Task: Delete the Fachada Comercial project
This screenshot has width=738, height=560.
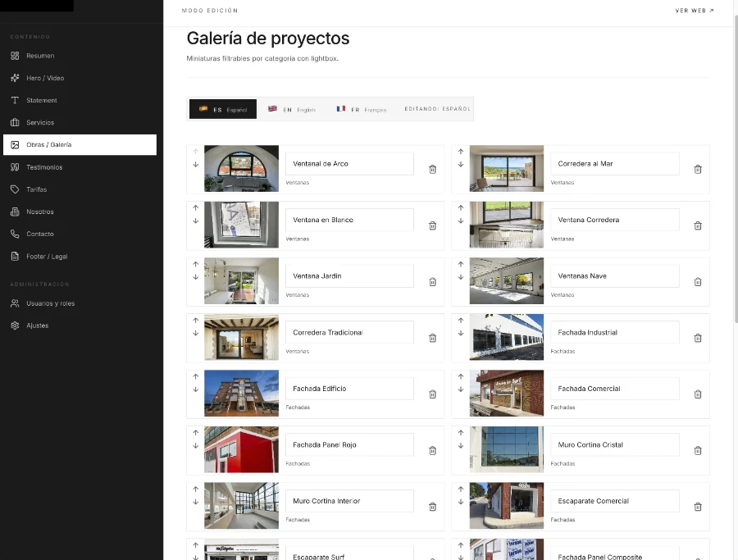Action: click(698, 394)
